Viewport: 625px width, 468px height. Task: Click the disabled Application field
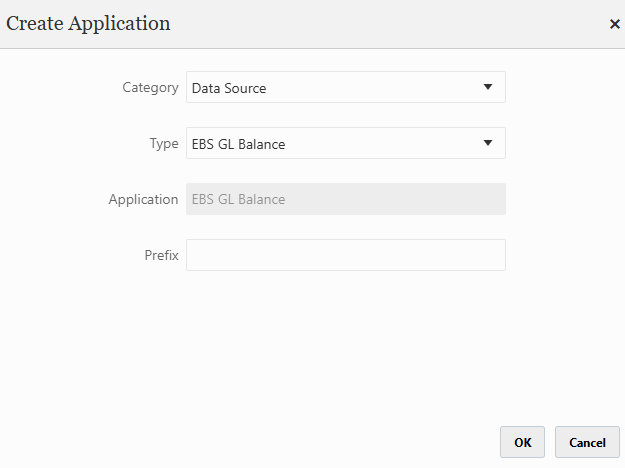pos(346,199)
